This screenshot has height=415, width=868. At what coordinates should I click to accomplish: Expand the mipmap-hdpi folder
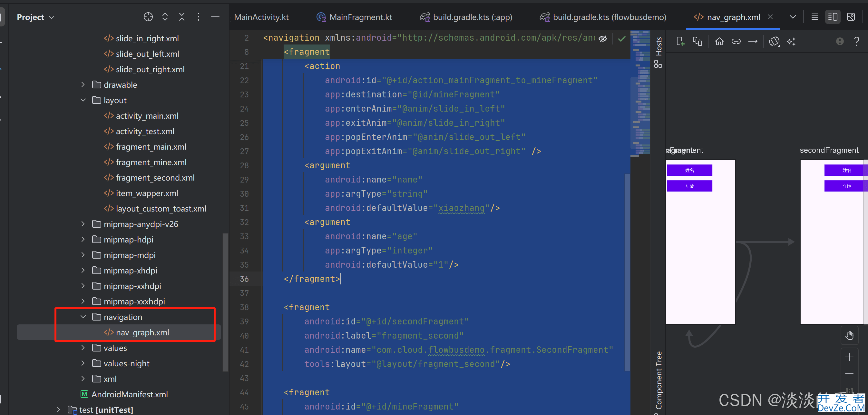tap(83, 239)
